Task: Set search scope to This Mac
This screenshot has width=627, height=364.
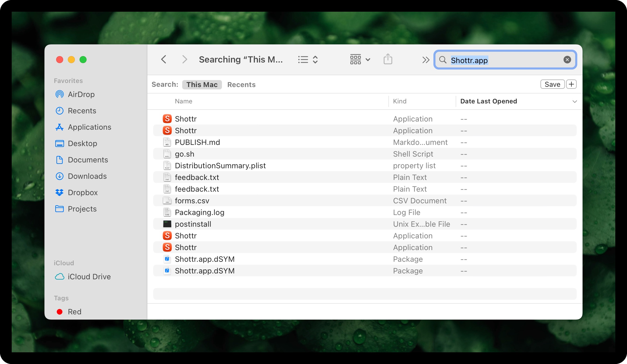Action: 202,85
